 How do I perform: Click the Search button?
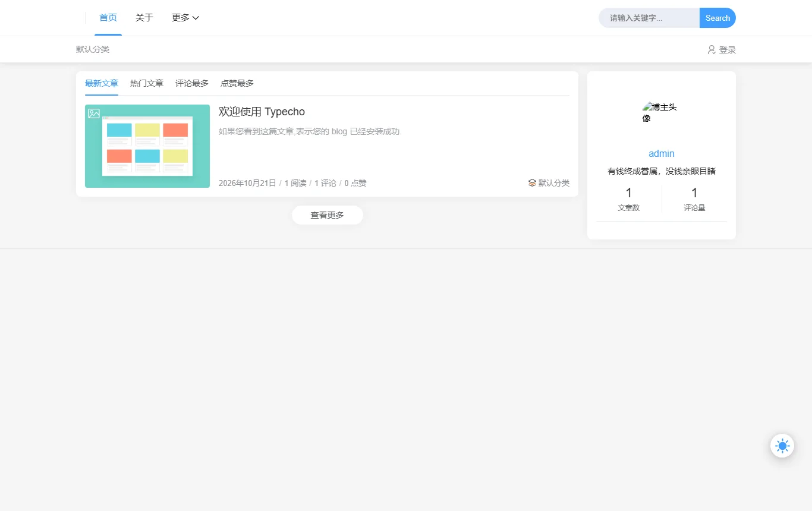click(717, 18)
